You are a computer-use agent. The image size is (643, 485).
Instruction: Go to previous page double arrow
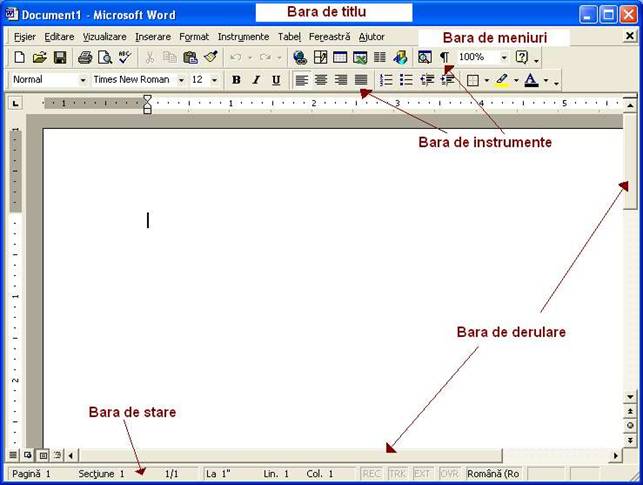click(x=630, y=411)
